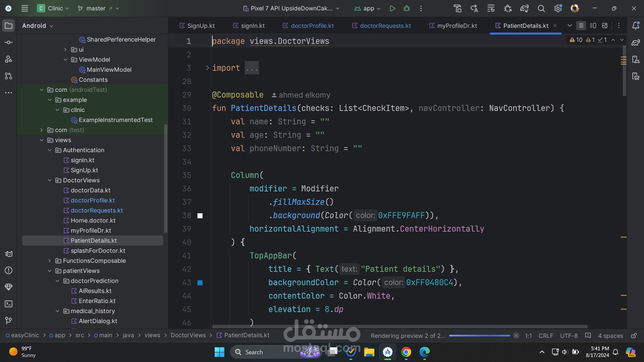Switch the editor to Split view mode

tap(593, 26)
